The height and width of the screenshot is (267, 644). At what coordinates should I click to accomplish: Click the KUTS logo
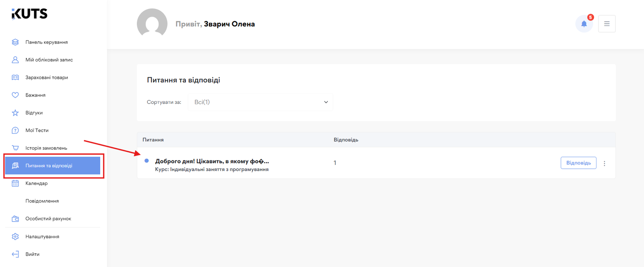click(29, 14)
